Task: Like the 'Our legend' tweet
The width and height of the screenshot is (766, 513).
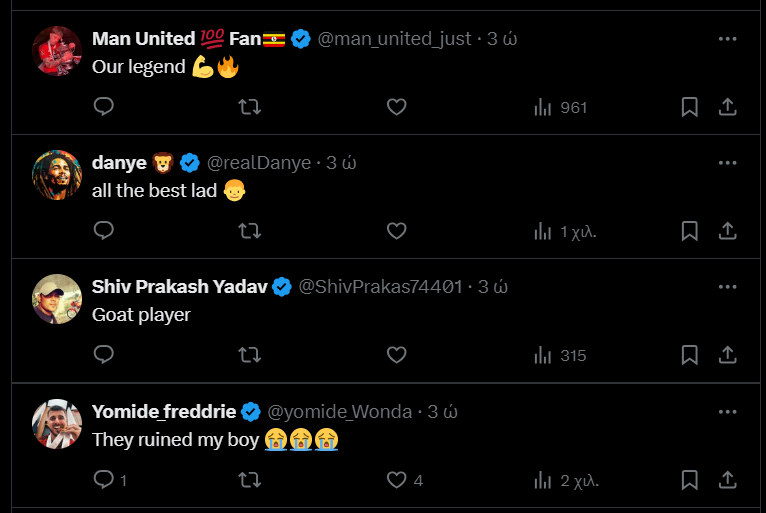Action: tap(396, 107)
